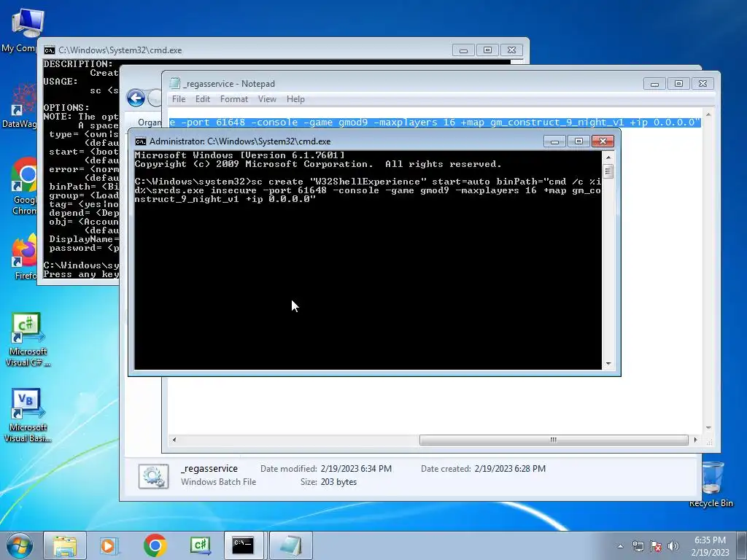747x560 pixels.
Task: Click Notepad horizontal scroll right arrow
Action: [695, 440]
